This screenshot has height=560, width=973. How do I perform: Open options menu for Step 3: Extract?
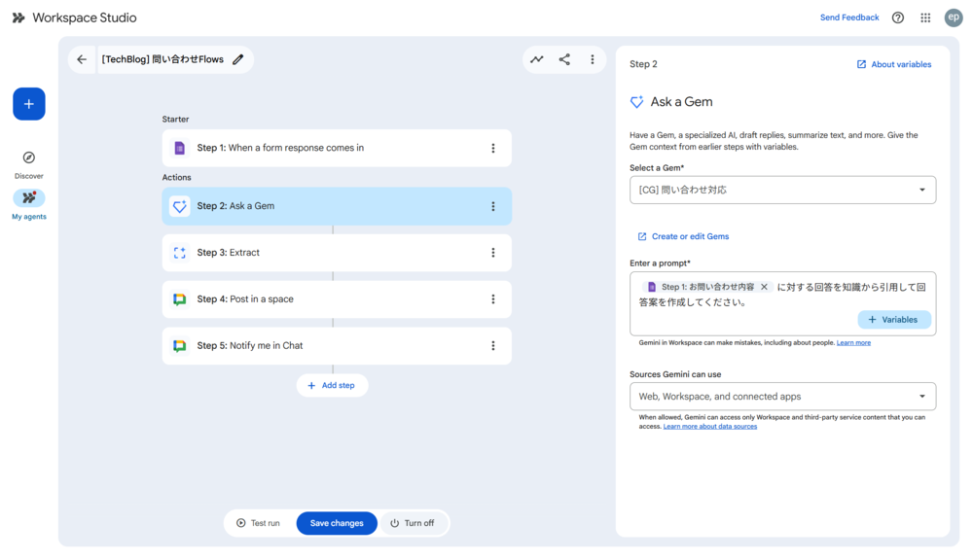click(493, 253)
